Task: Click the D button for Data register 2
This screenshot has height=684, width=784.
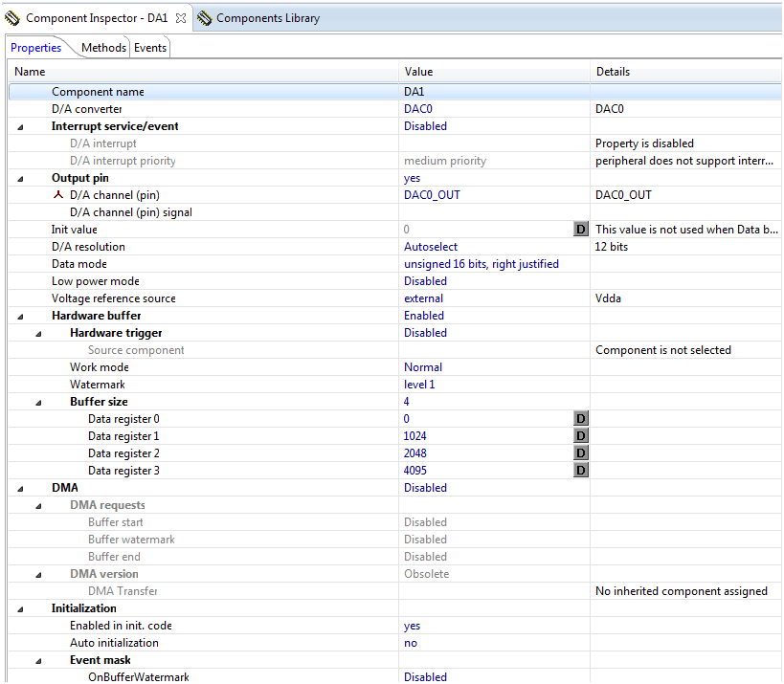Action: [x=580, y=453]
